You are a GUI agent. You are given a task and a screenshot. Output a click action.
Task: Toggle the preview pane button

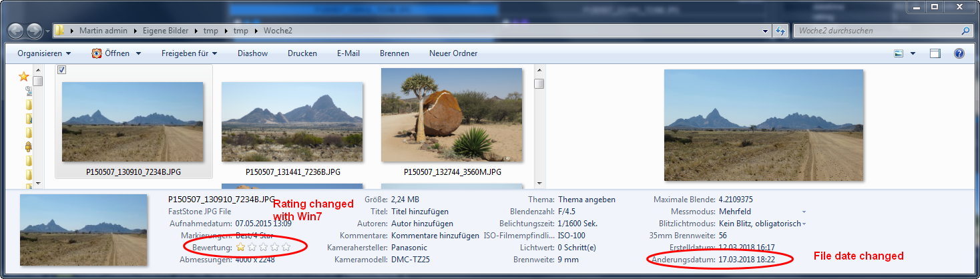coord(935,53)
